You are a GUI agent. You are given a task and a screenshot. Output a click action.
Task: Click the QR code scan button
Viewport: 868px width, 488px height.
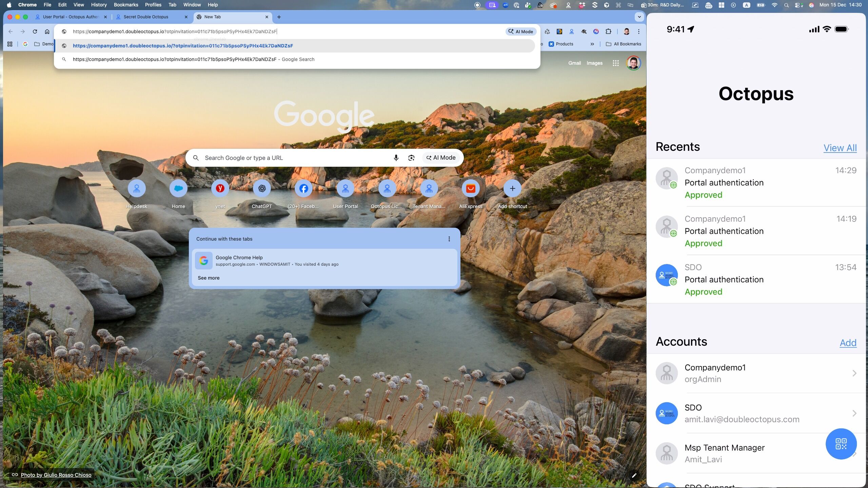pos(841,444)
